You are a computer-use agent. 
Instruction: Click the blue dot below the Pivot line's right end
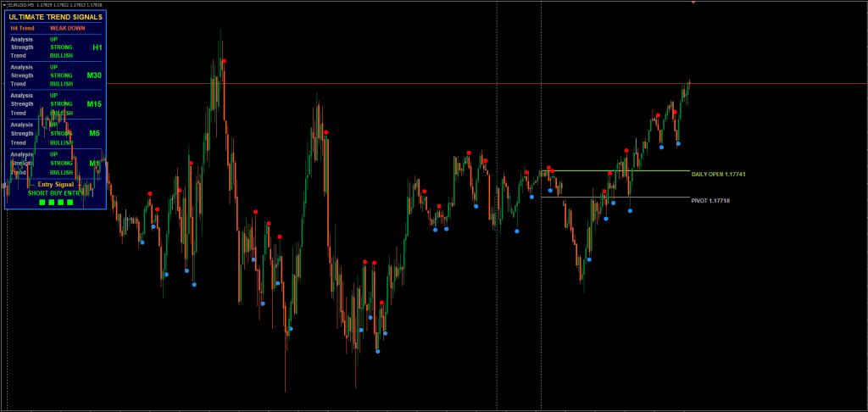(x=630, y=210)
